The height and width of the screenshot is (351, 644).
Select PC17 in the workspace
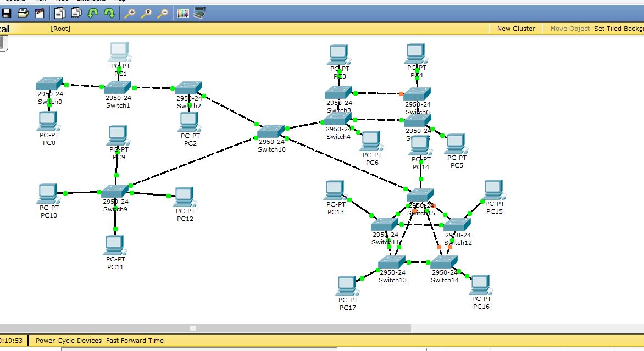[x=347, y=286]
